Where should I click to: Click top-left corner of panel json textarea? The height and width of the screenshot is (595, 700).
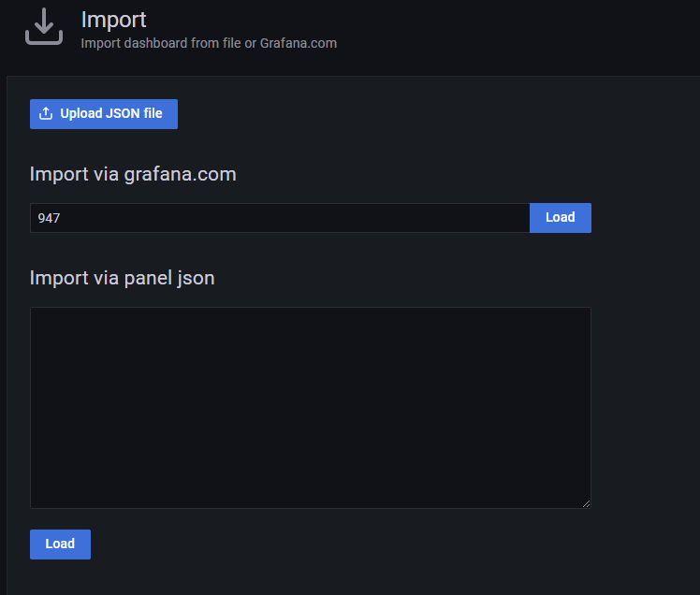click(x=36, y=312)
